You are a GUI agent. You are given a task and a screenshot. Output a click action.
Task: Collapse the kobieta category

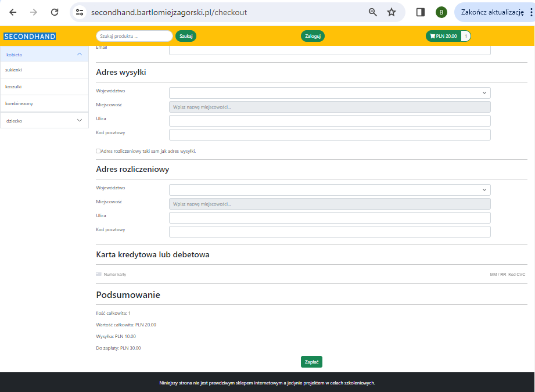(x=44, y=54)
